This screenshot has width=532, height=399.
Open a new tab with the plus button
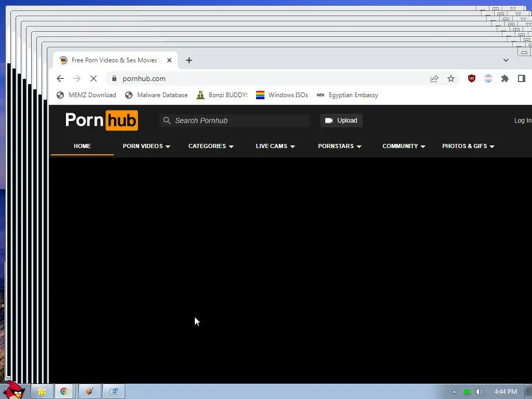coord(189,60)
